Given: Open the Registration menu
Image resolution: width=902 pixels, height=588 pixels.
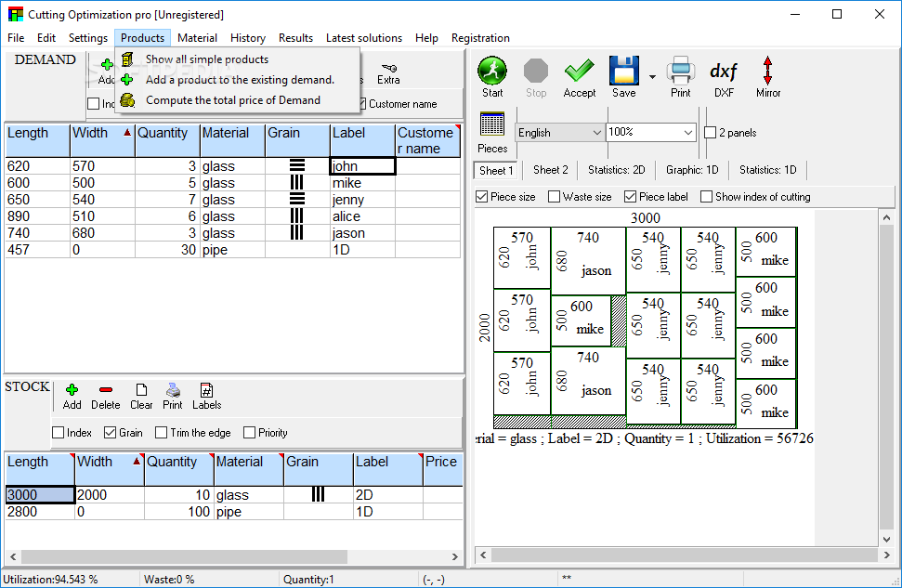Looking at the screenshot, I should 479,38.
